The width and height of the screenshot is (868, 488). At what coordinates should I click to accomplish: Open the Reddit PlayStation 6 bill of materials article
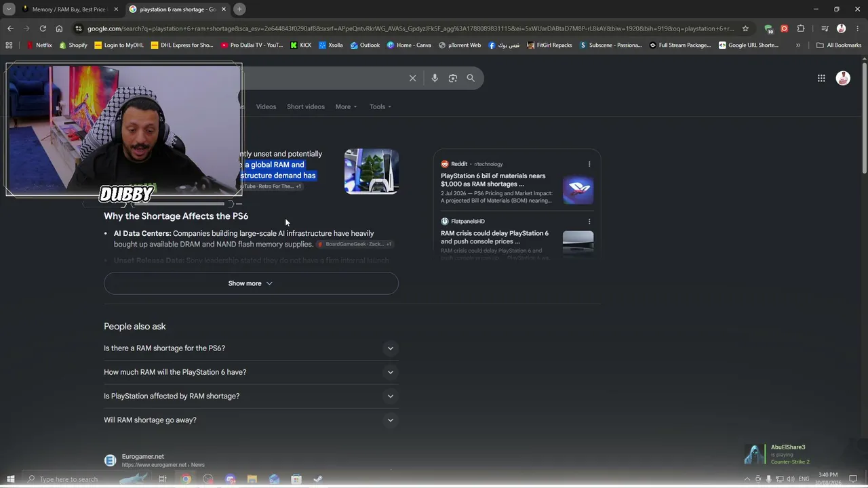point(493,180)
